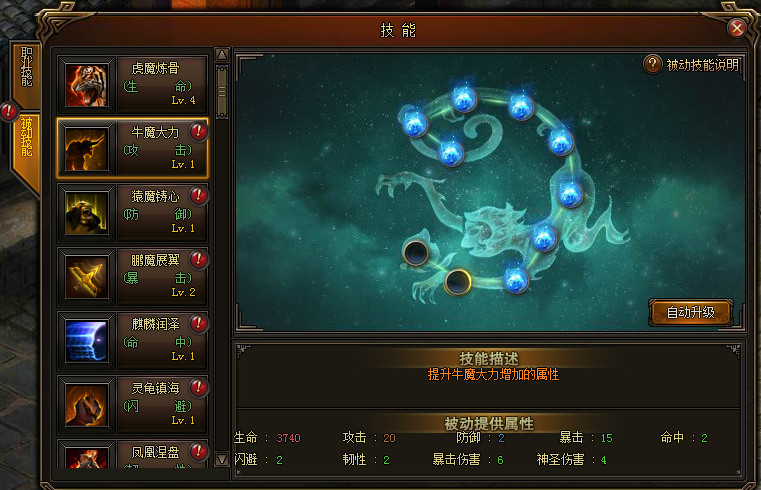Click the red alert badge on 牛魔大力
Screen dimensions: 761x490
coord(199,131)
